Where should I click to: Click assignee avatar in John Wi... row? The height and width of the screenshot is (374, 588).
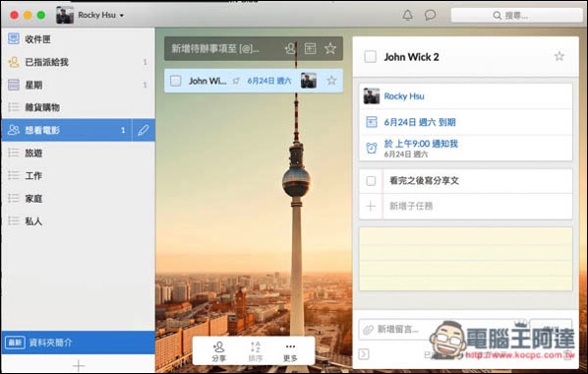click(x=308, y=81)
